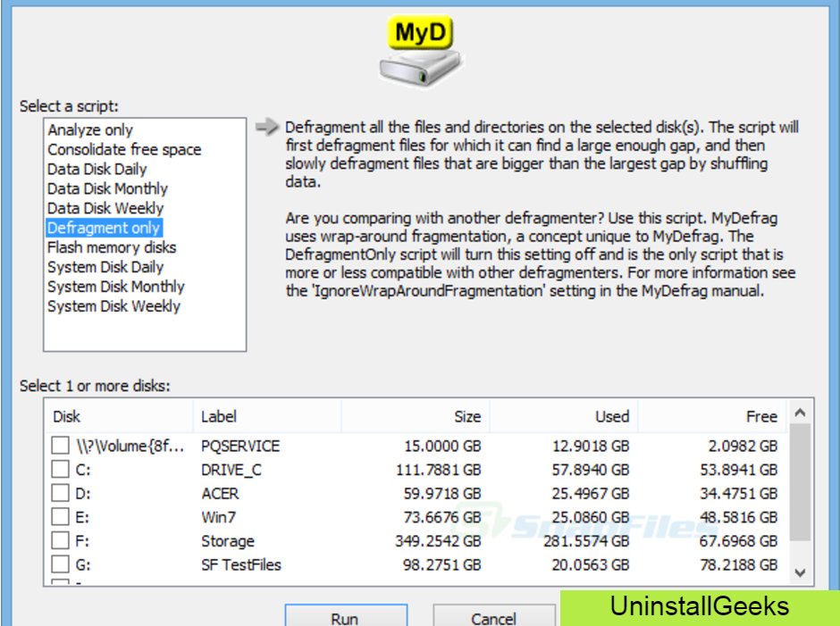Click the 78.2188 GB free value
This screenshot has width=840, height=626.
[x=739, y=564]
